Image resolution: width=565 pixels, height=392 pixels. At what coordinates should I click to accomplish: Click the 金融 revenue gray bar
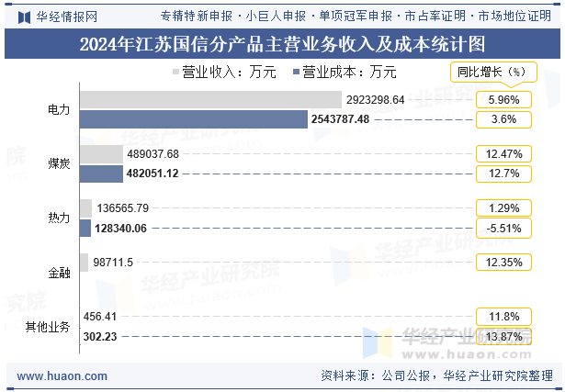tap(84, 263)
